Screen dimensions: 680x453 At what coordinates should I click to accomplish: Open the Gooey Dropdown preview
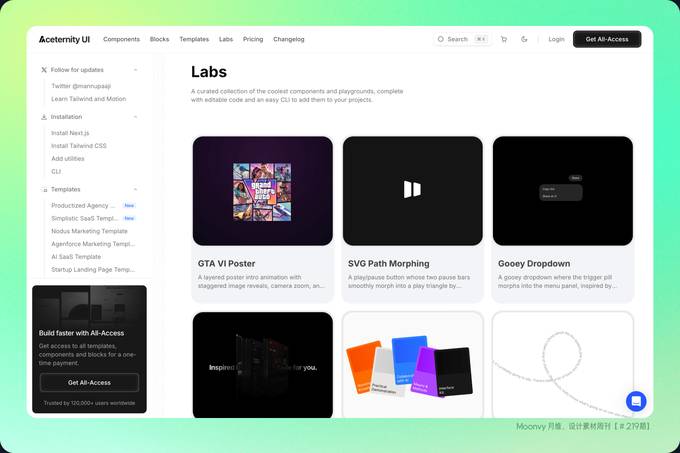[x=563, y=191]
